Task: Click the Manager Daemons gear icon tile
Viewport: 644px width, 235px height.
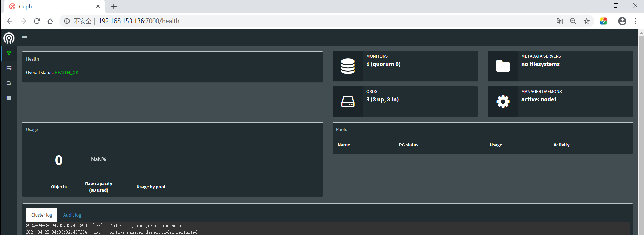Action: pos(503,102)
